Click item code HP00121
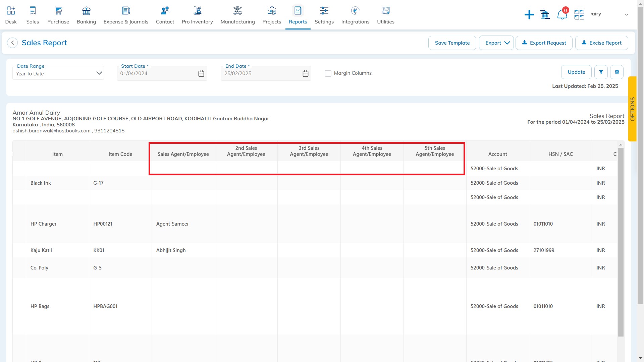Image resolution: width=644 pixels, height=362 pixels. point(103,224)
